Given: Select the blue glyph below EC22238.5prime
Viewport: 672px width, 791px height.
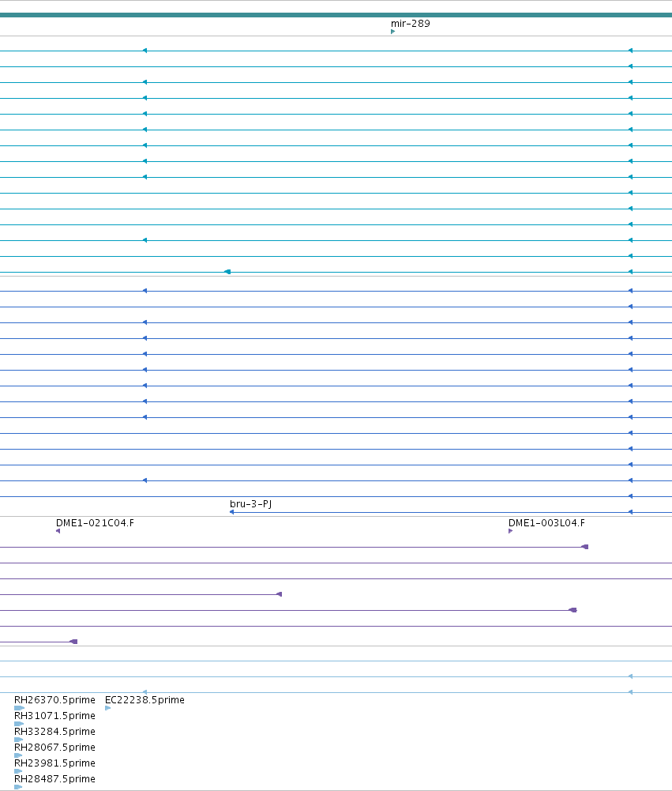Looking at the screenshot, I should 107,708.
